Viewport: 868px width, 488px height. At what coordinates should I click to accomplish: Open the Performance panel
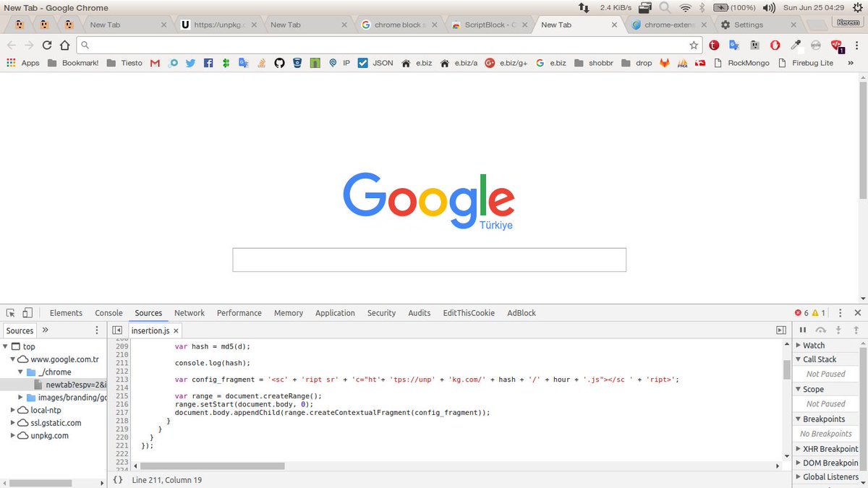(x=239, y=313)
